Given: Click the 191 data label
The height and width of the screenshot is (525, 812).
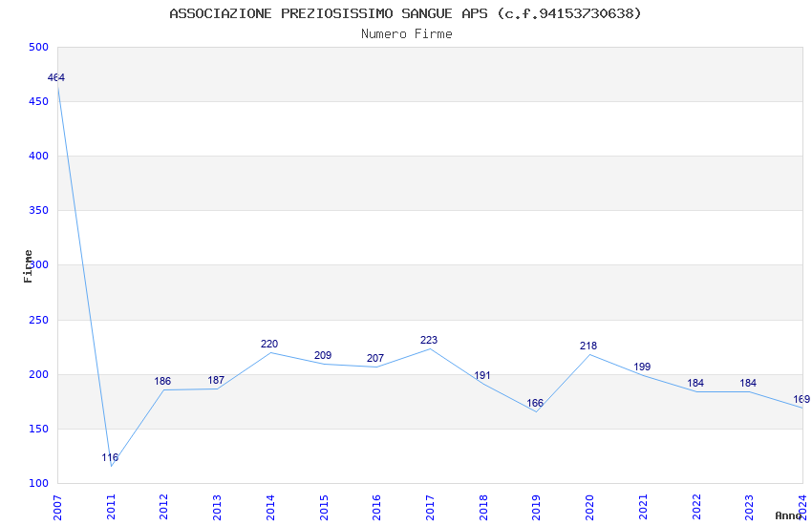Looking at the screenshot, I should (482, 375).
